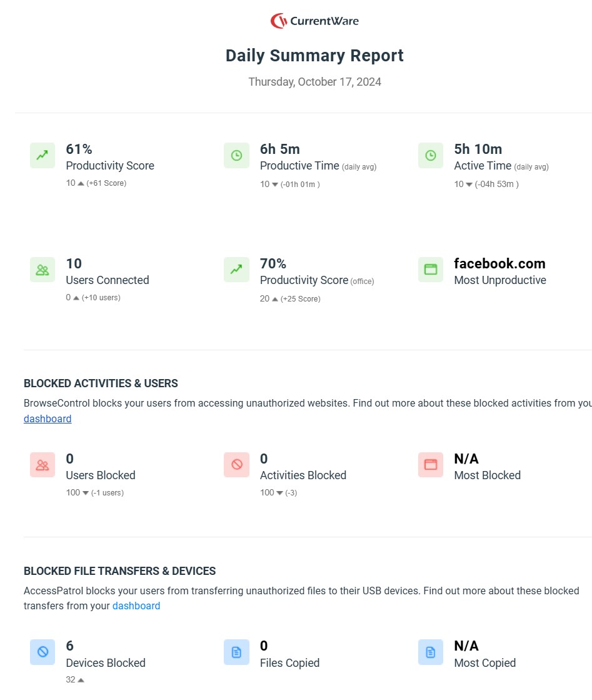Click the blue Most Copied document icon

click(x=431, y=652)
